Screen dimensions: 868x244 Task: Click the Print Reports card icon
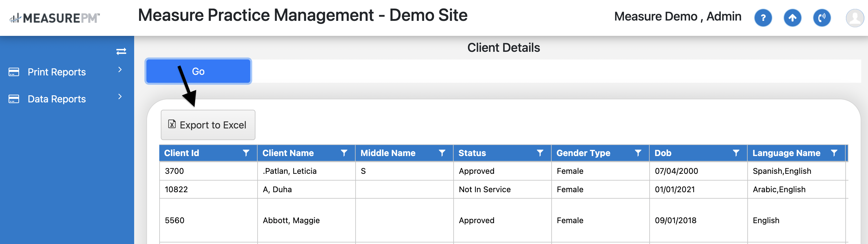(14, 72)
